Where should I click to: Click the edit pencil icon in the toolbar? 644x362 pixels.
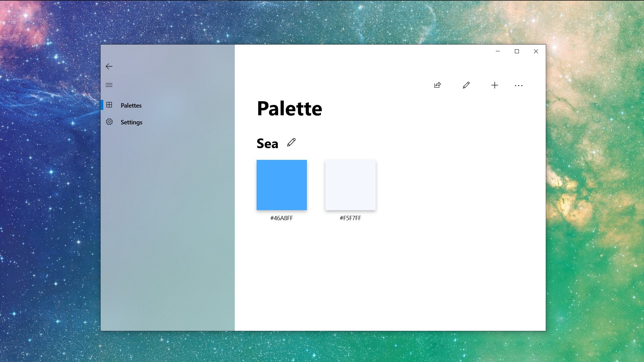tap(466, 85)
